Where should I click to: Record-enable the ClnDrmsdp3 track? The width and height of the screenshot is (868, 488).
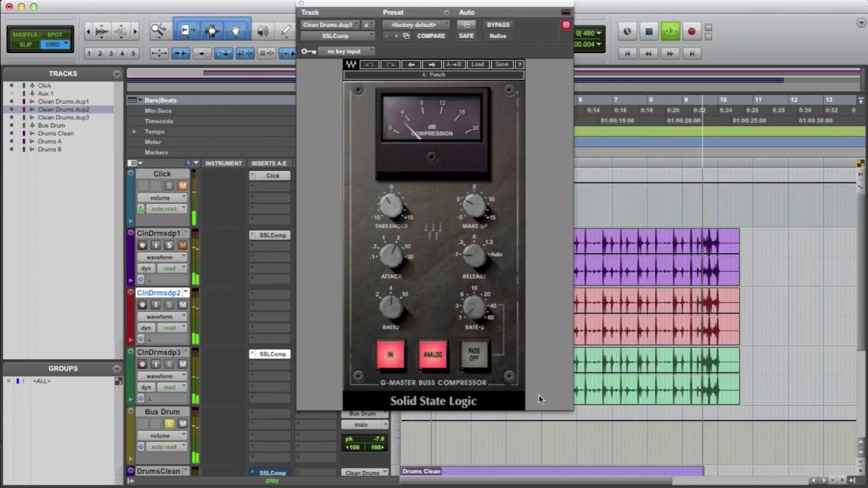[x=142, y=364]
